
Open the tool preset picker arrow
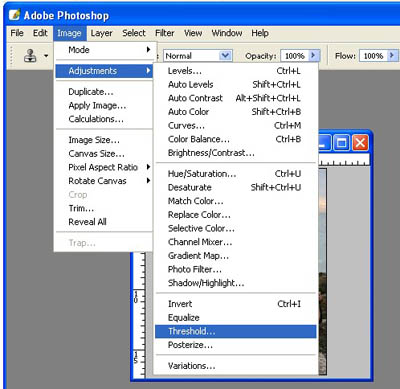tap(46, 56)
